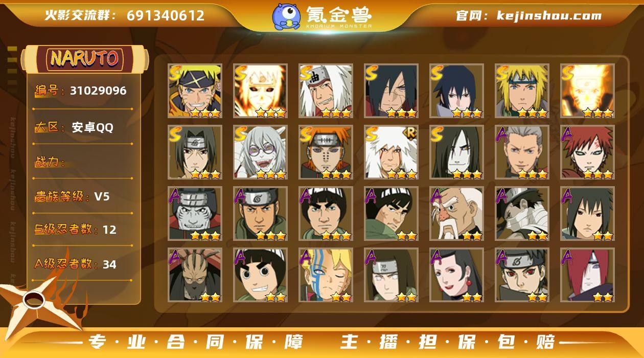Select the first S-rank Naruto portrait with goggles
Viewport: 644px width, 358px height.
195,91
